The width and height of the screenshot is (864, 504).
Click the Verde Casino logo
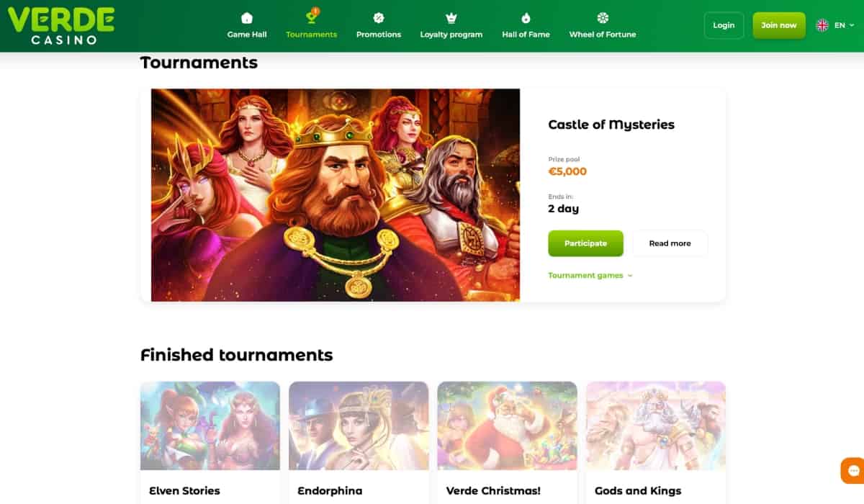(x=61, y=26)
